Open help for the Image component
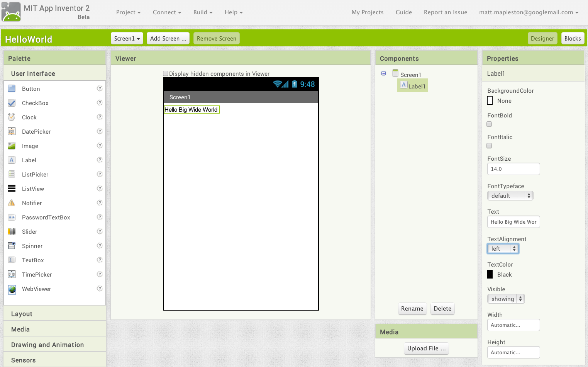The height and width of the screenshot is (367, 588). (x=100, y=146)
